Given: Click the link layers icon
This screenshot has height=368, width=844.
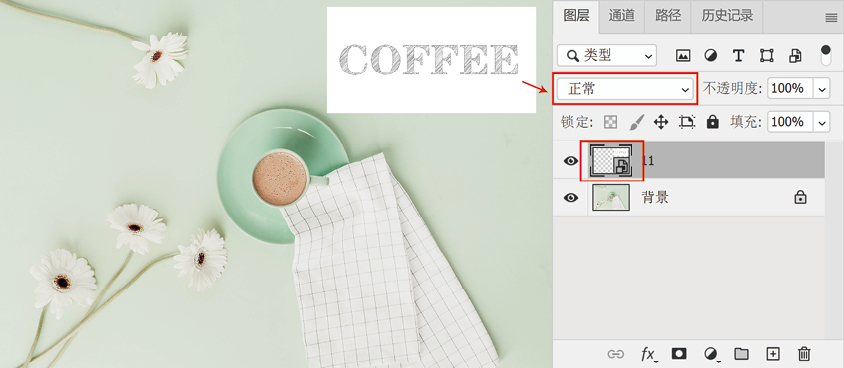Looking at the screenshot, I should [616, 353].
